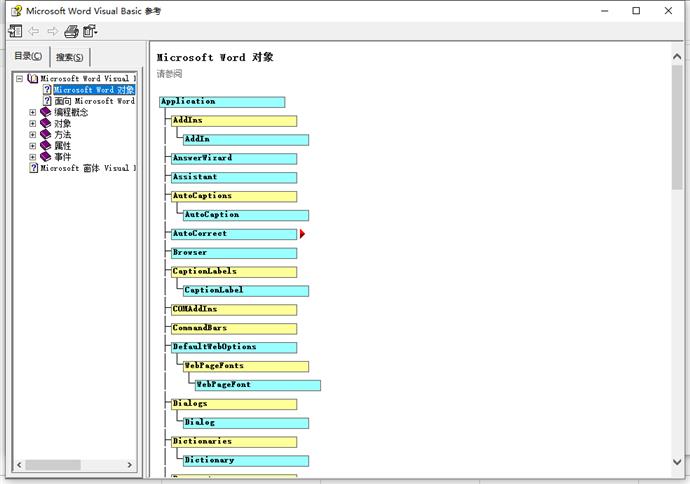
Task: Open the Dialogs collection box
Action: (x=234, y=404)
